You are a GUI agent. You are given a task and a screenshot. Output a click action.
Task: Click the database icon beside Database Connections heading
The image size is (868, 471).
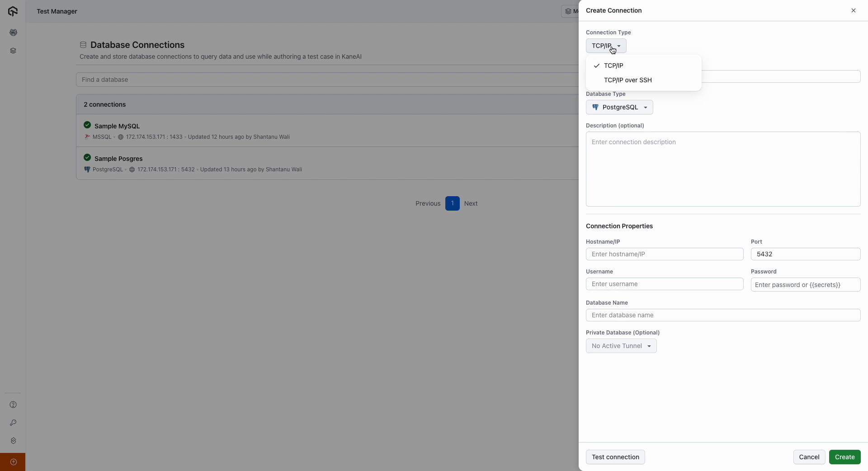pyautogui.click(x=83, y=45)
